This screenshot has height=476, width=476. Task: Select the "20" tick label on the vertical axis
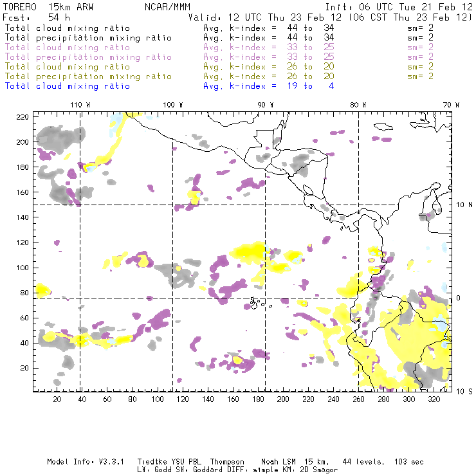click(x=24, y=368)
